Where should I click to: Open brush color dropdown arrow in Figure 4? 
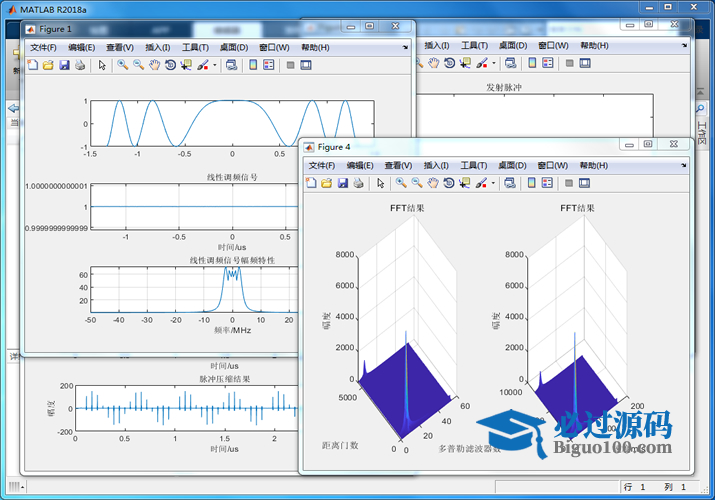pos(493,183)
